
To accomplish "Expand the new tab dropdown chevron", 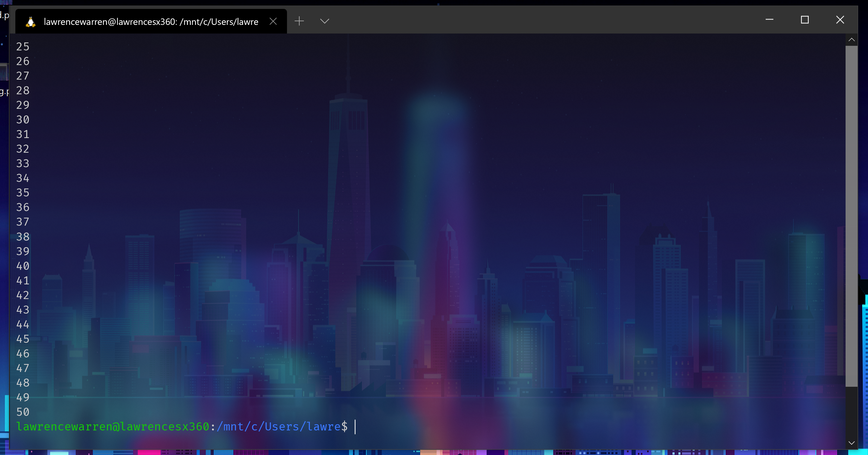I will (324, 21).
